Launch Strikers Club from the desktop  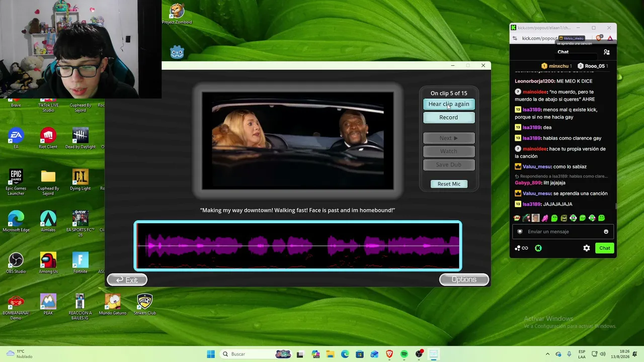145,304
